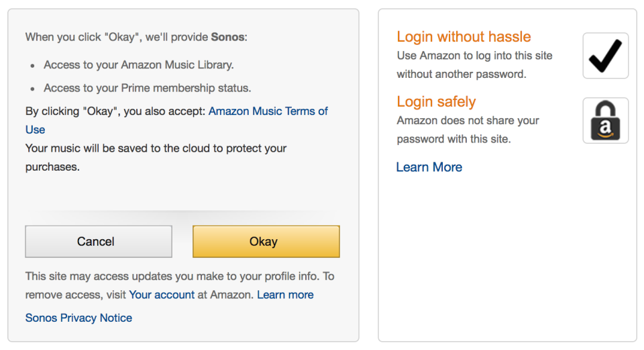
Task: Open Learn More under Login safely
Action: (429, 167)
